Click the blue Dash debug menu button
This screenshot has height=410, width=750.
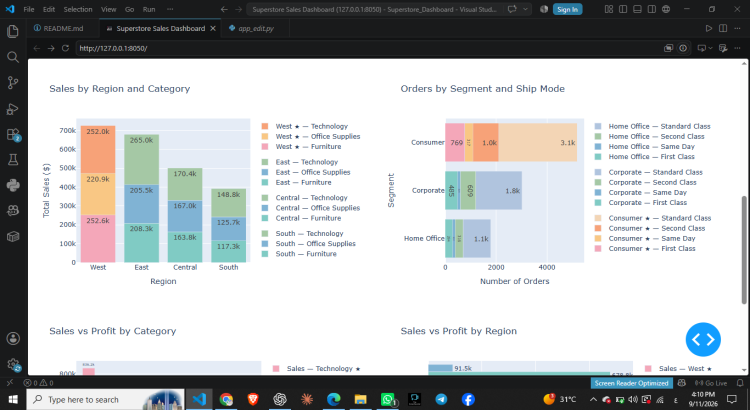coord(703,339)
